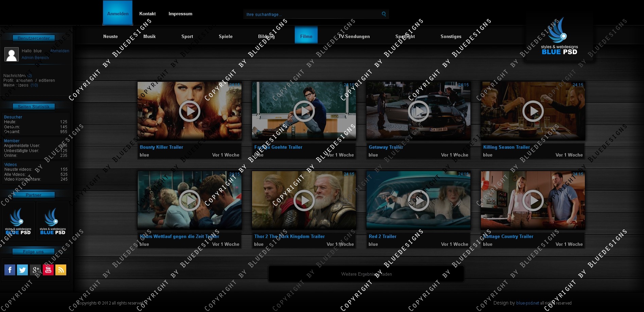Open the Facebook social icon
Viewport: 644px width, 312px height.
pos(10,270)
